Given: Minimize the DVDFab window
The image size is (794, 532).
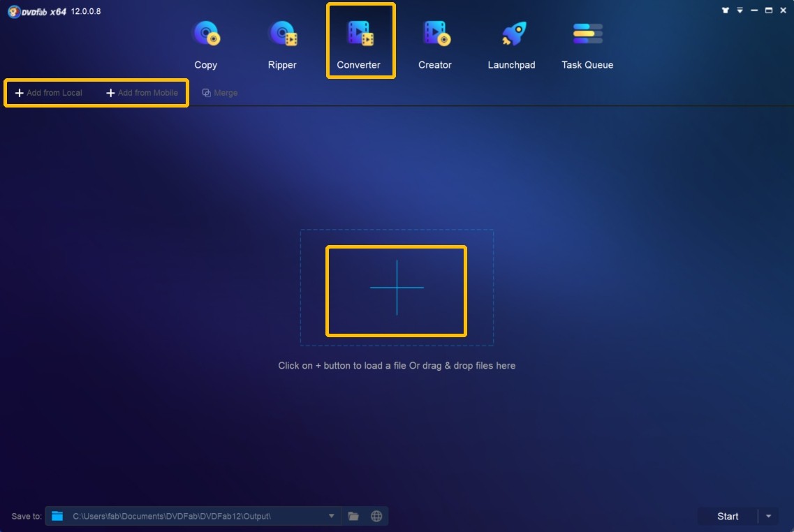Looking at the screenshot, I should pyautogui.click(x=754, y=10).
